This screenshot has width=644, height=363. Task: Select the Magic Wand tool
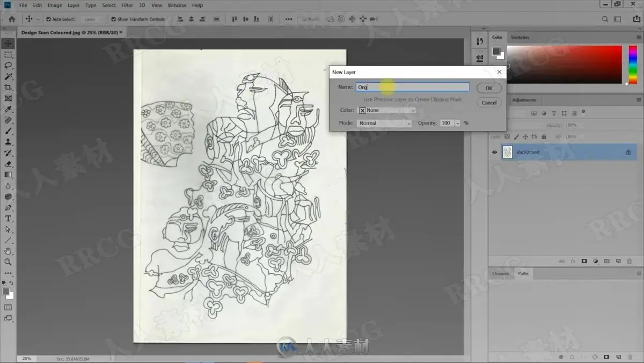tap(8, 77)
